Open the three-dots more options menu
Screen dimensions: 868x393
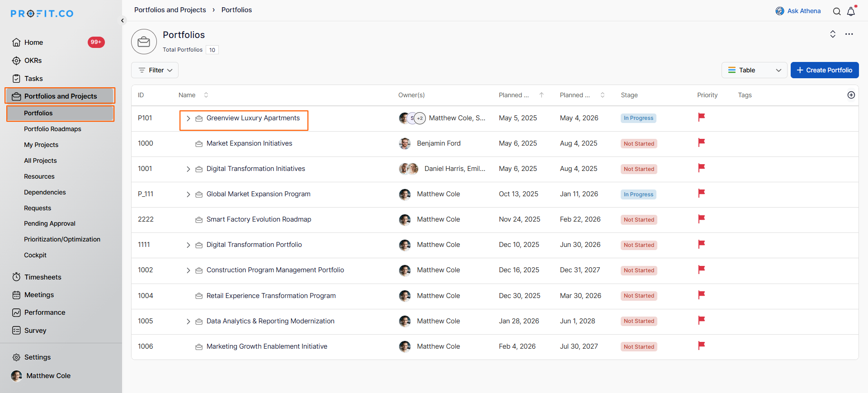point(849,34)
